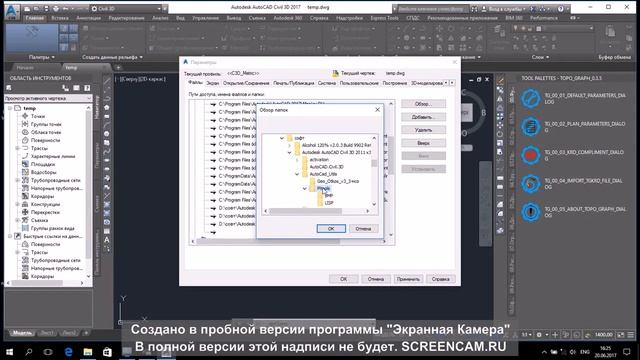
Task: Open the Windows notification center icon
Action: (627, 352)
